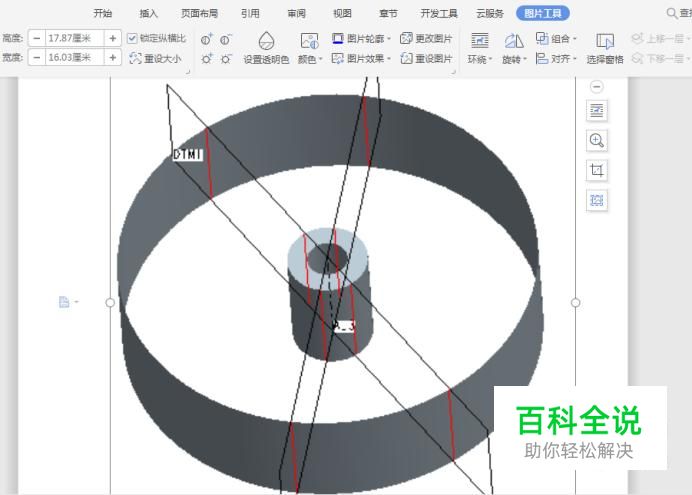Click the reset size button
The image size is (692, 495).
tap(156, 58)
